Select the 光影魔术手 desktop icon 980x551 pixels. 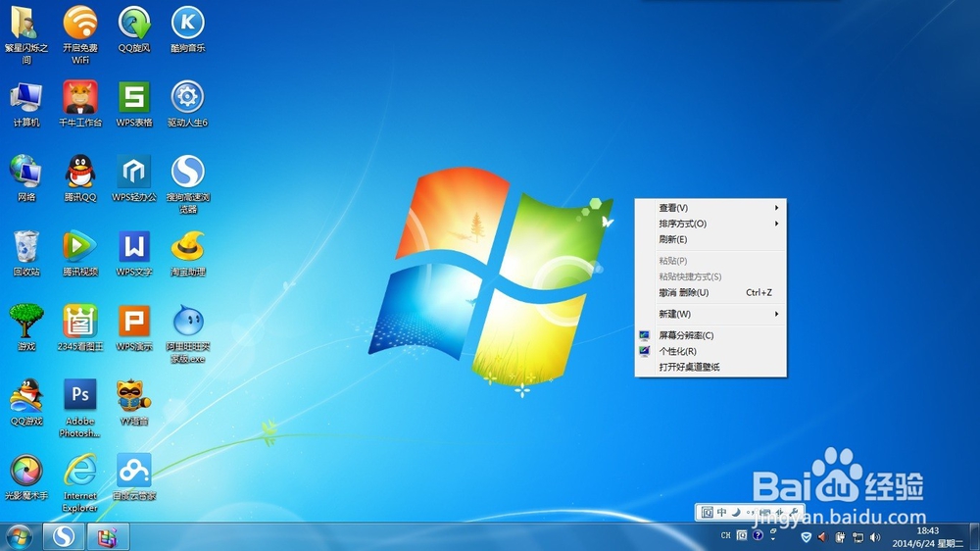tap(25, 470)
